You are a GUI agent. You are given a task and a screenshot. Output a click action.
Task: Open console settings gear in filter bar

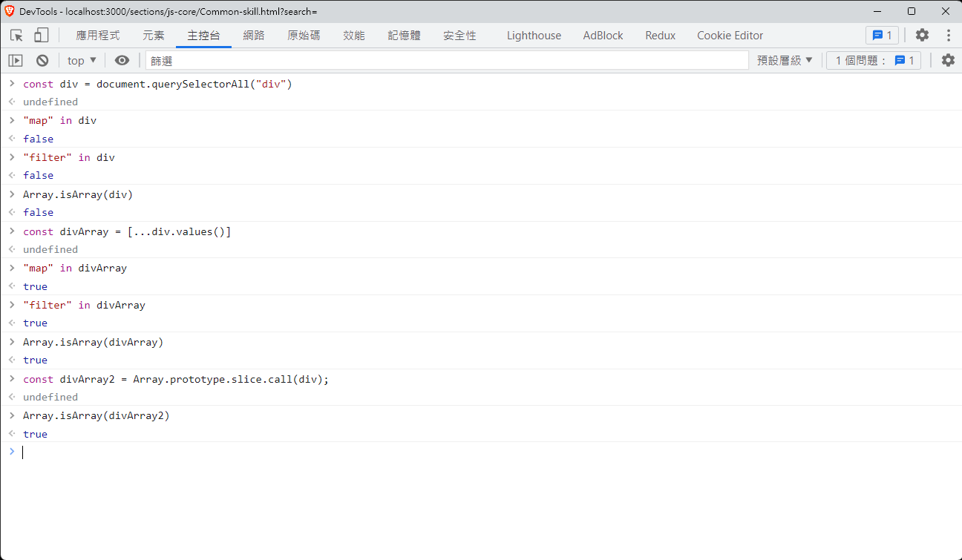pyautogui.click(x=948, y=61)
